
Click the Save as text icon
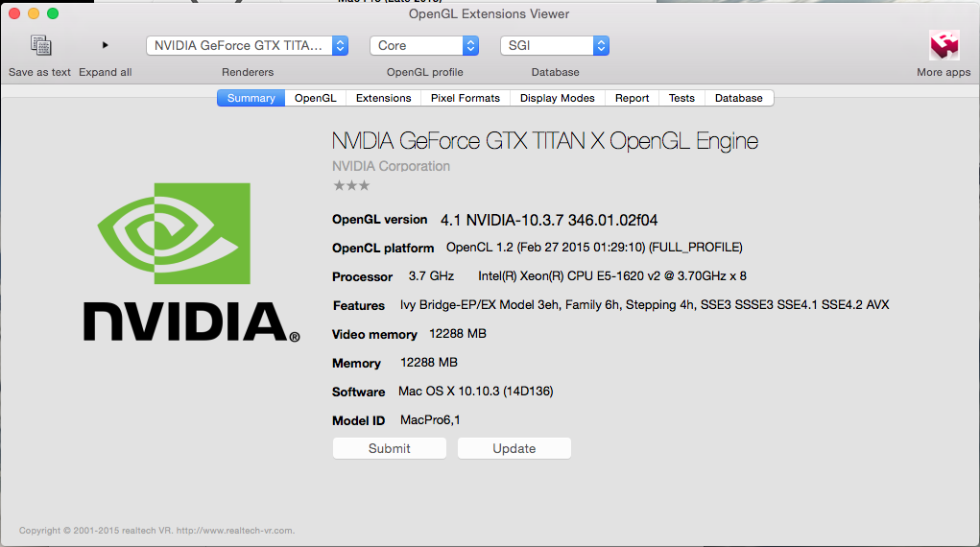[x=40, y=46]
